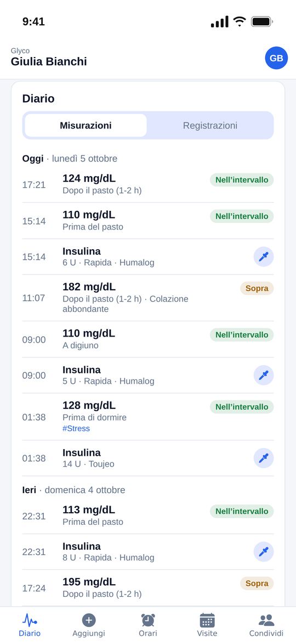Screen dimensions: 296x644
Task: Select the 195 mg/dL entry from yesterday
Action: [x=148, y=588]
